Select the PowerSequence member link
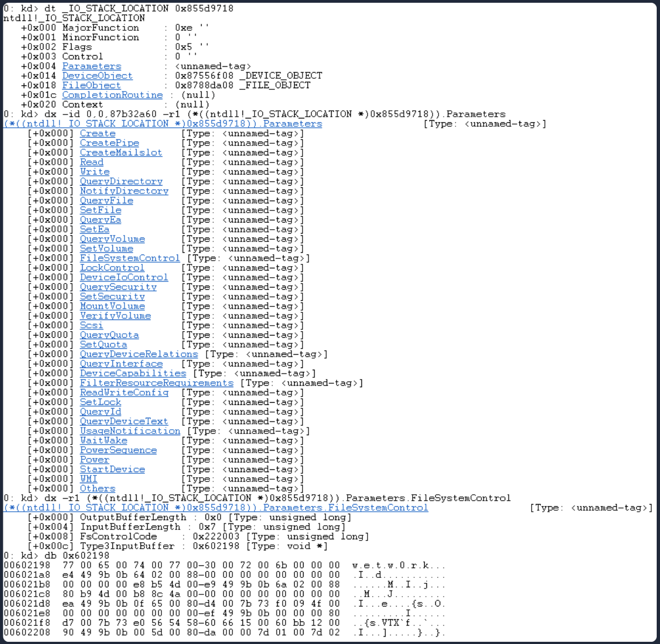 118,450
